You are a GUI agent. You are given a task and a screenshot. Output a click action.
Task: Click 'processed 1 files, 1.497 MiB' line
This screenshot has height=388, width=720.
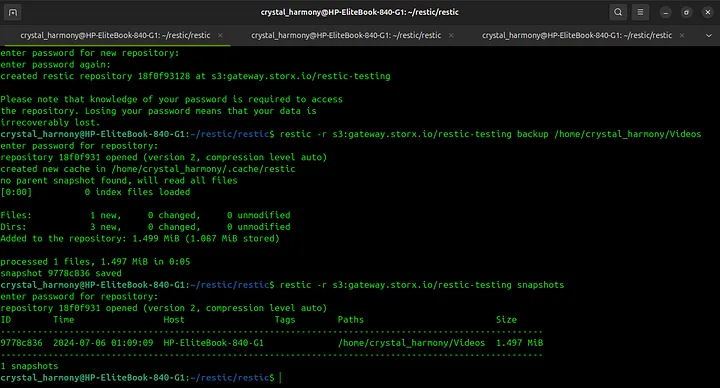pyautogui.click(x=95, y=261)
